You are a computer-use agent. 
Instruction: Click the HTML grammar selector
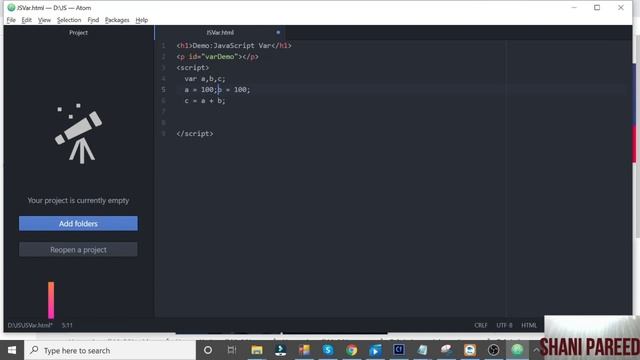(x=529, y=325)
